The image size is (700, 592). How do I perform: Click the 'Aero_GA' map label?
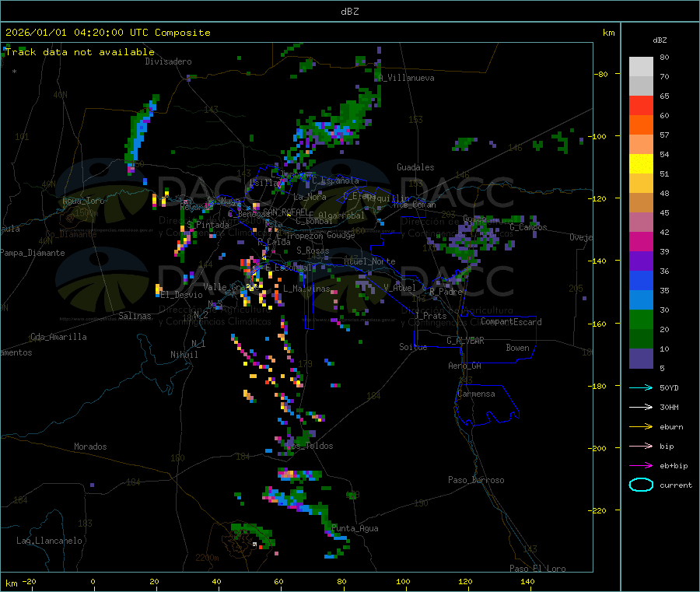click(464, 366)
